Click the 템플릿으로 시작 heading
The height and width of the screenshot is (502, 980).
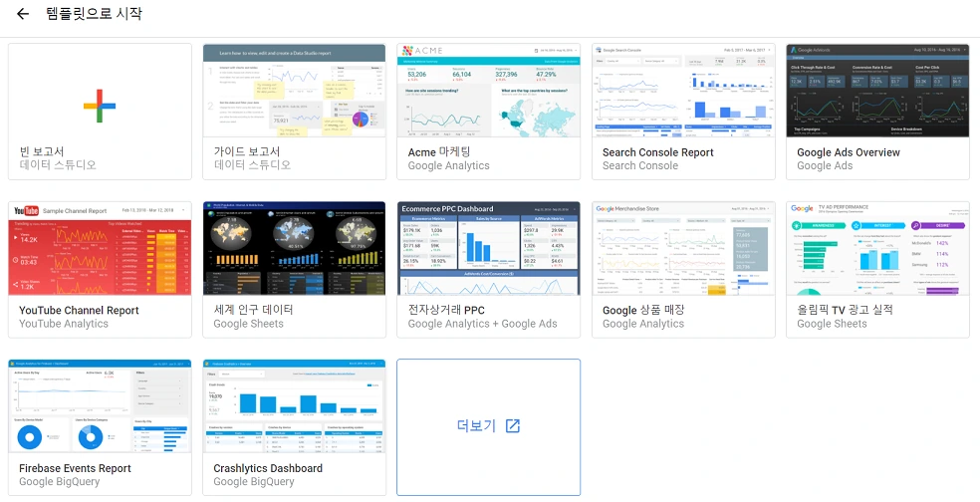[94, 13]
